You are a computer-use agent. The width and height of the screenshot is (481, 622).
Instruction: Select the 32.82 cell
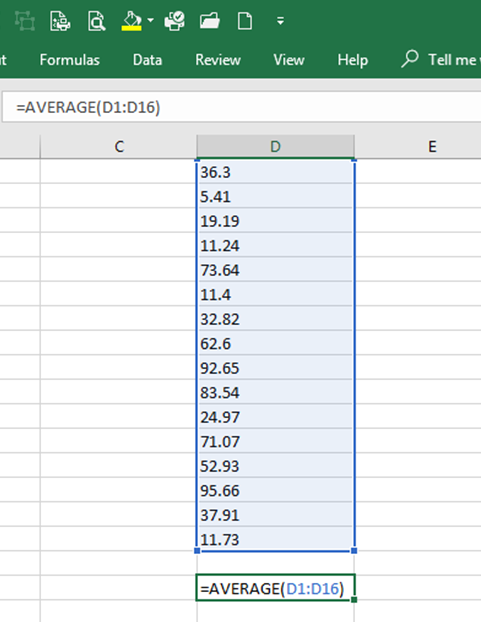(275, 319)
